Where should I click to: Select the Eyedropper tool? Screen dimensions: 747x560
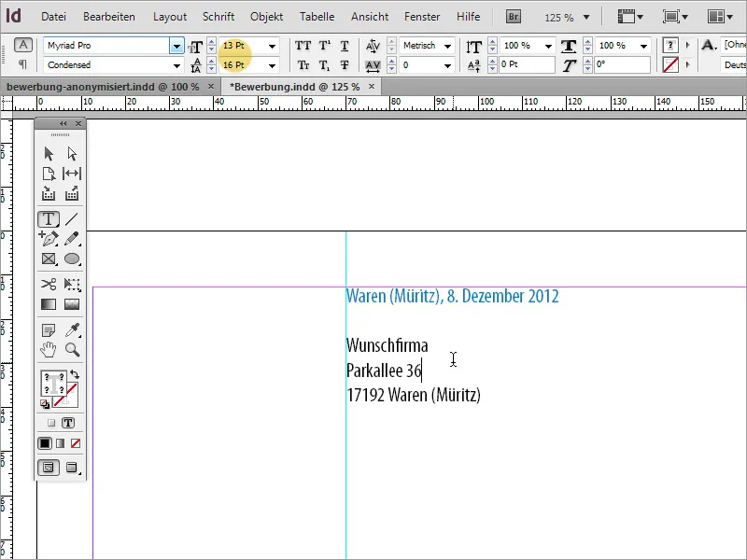72,330
